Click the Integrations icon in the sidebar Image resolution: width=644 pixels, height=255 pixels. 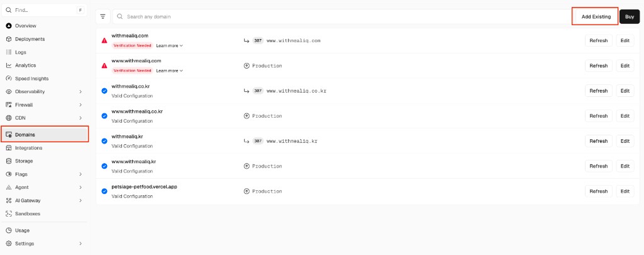pyautogui.click(x=9, y=148)
